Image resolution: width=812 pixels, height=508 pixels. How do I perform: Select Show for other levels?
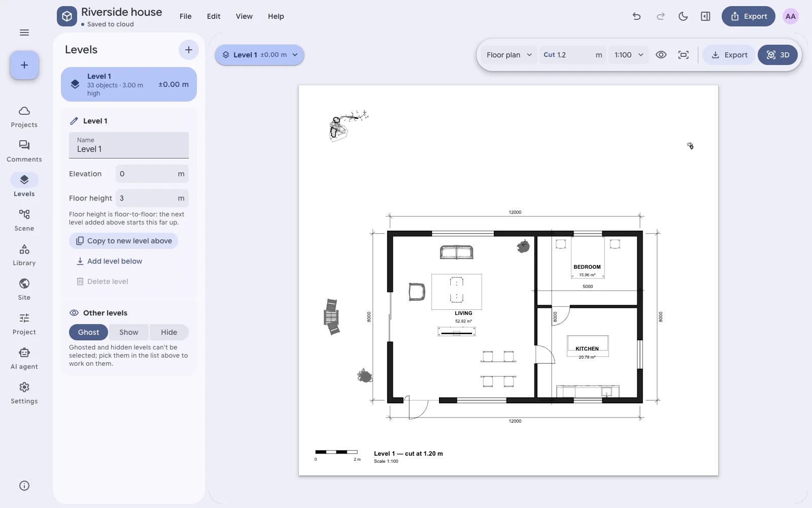pyautogui.click(x=129, y=332)
